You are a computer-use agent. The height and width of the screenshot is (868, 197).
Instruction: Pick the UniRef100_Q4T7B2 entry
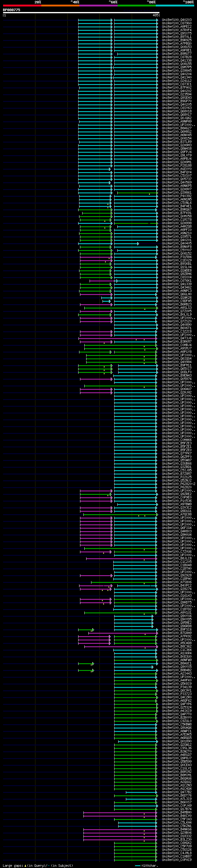177,792
